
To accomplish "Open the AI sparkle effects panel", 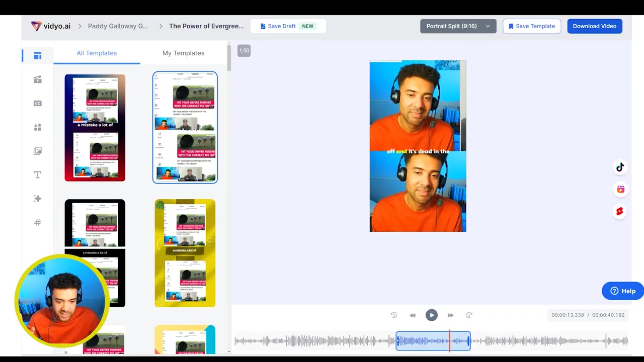I will tap(38, 199).
